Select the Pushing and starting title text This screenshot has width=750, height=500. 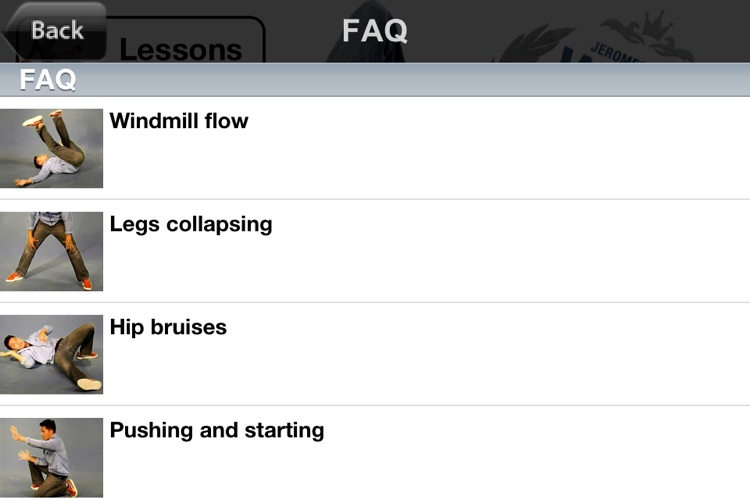pyautogui.click(x=217, y=430)
